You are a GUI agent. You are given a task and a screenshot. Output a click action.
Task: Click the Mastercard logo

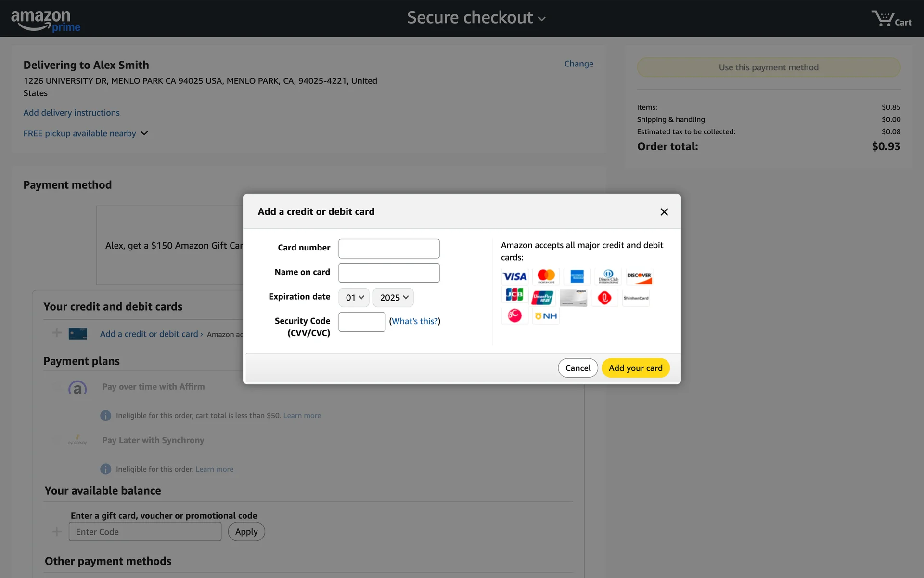(546, 276)
